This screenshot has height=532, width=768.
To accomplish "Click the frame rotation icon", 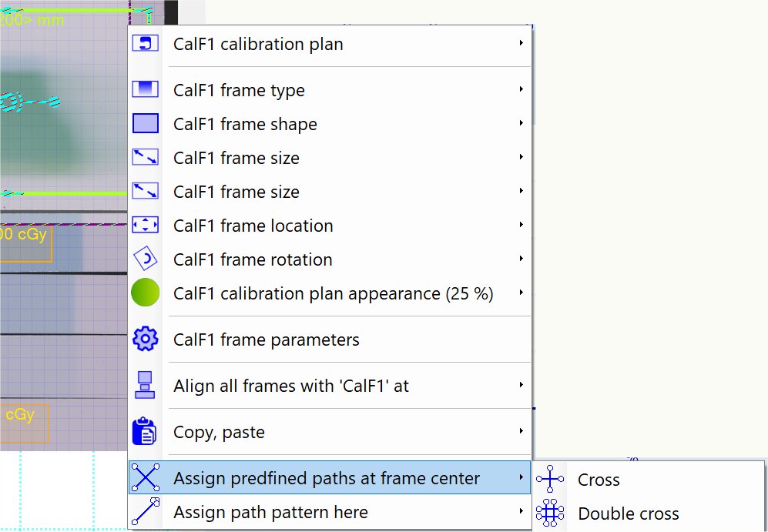I will [145, 259].
